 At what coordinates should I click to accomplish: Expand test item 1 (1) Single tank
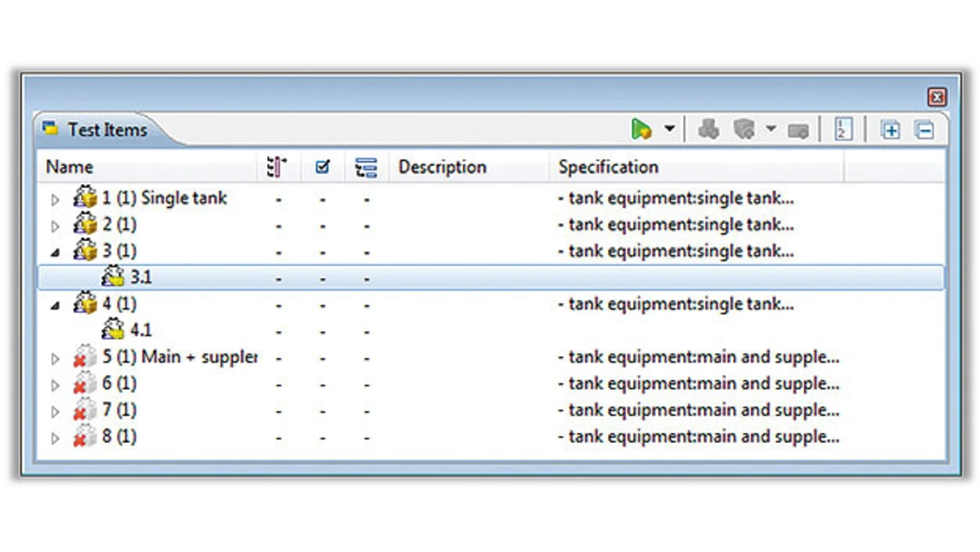click(x=55, y=200)
